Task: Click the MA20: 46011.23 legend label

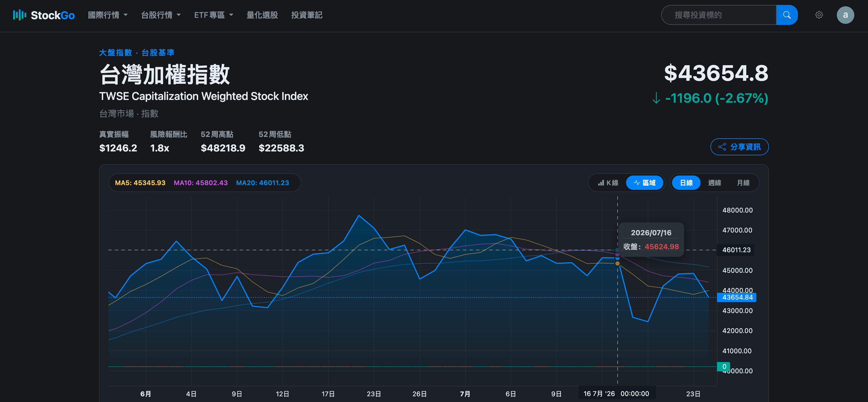Action: click(x=262, y=183)
